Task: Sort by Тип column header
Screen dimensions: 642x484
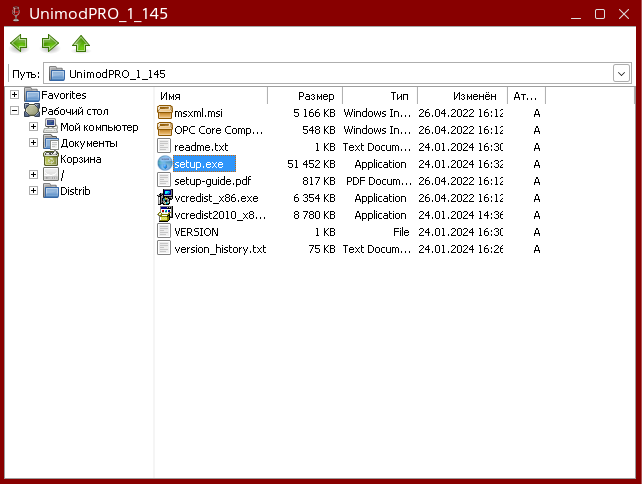Action: (380, 96)
